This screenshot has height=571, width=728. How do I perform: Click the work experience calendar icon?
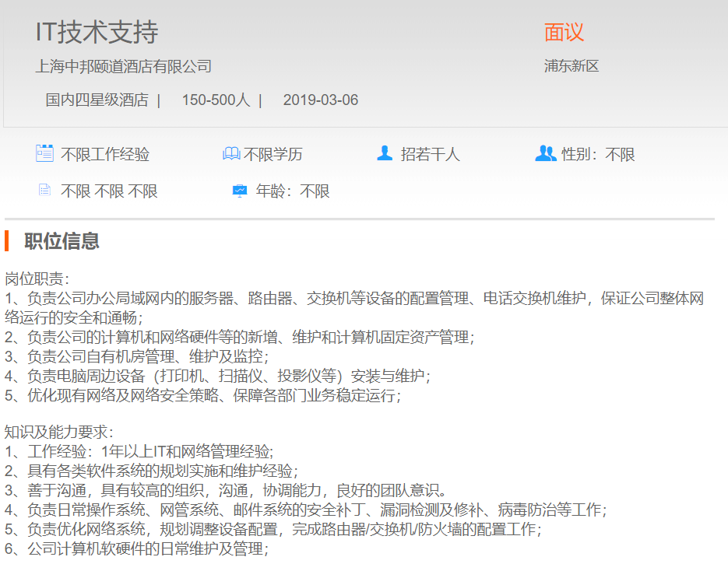(x=44, y=153)
